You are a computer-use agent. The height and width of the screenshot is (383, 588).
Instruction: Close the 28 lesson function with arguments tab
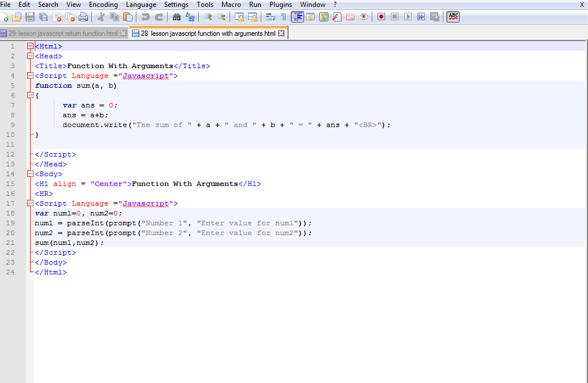281,34
